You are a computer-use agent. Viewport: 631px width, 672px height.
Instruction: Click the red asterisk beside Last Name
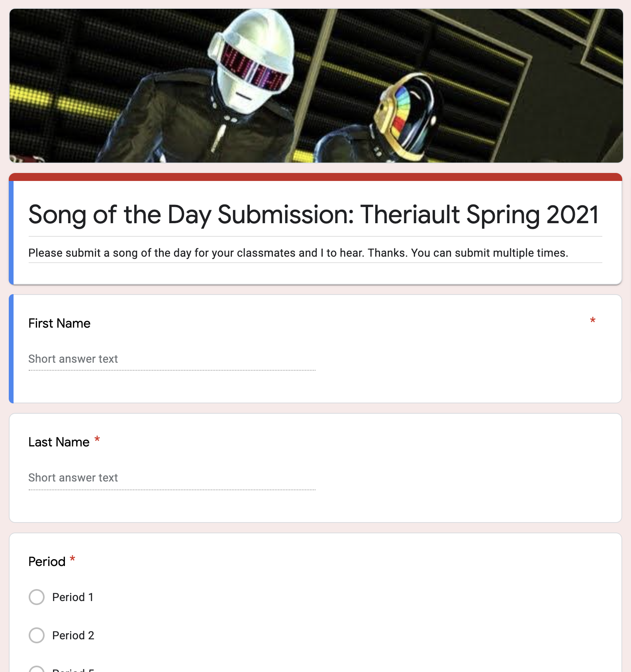pyautogui.click(x=97, y=440)
